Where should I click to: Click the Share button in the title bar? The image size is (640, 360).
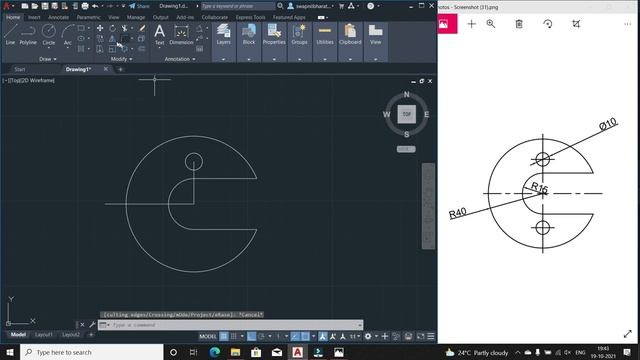click(139, 6)
